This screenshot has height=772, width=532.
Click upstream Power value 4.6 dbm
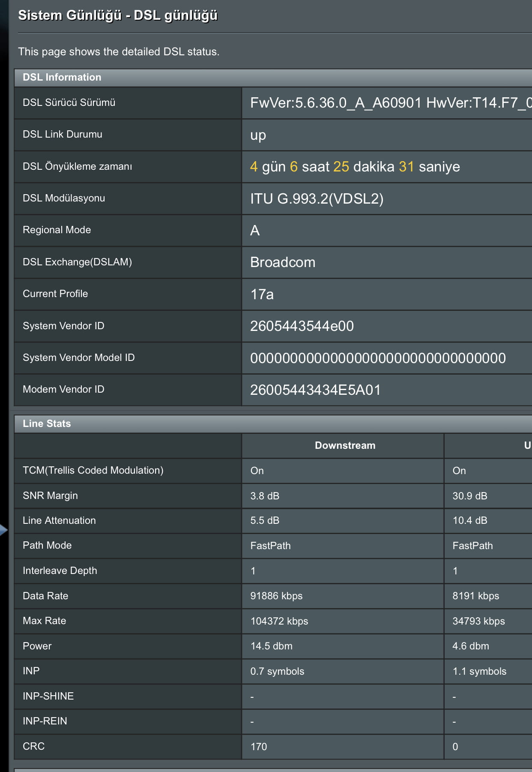470,646
